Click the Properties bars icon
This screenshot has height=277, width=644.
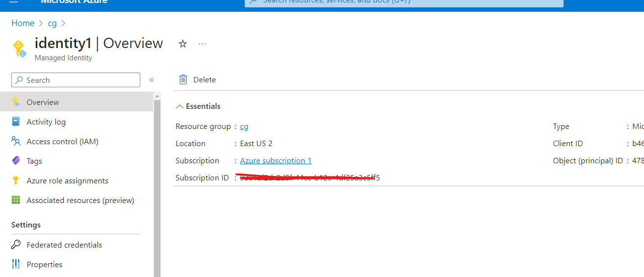coord(16,264)
